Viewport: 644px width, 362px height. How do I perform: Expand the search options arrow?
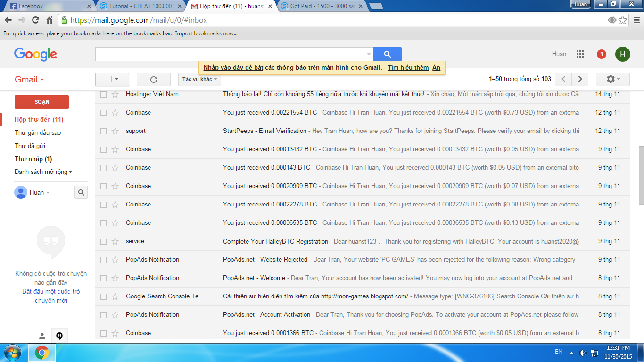point(369,54)
